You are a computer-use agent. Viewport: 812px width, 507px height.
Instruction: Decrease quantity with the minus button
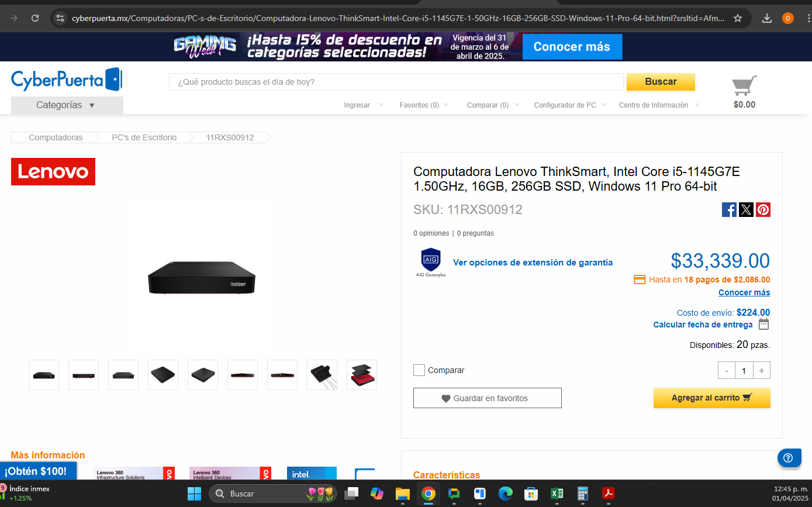pyautogui.click(x=727, y=370)
